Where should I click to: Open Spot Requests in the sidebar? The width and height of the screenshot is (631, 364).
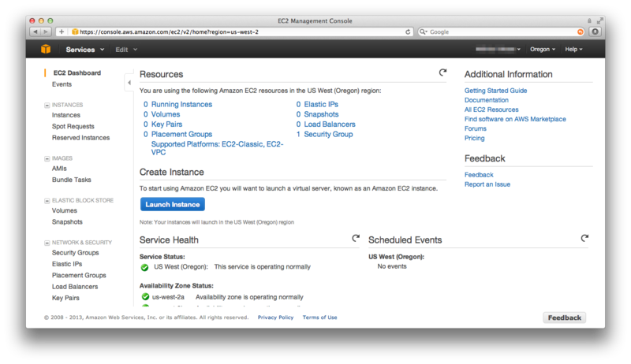click(73, 126)
